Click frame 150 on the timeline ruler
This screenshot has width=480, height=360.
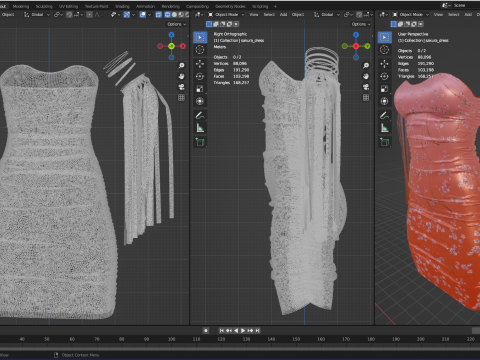pos(296,339)
